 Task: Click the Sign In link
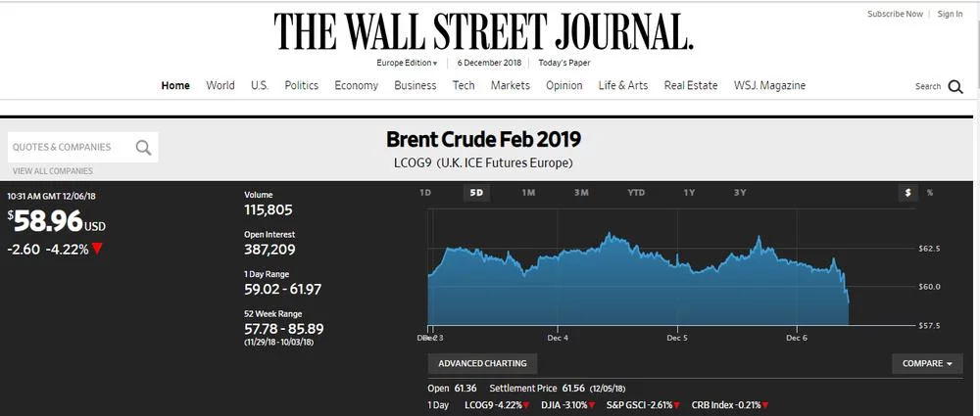pyautogui.click(x=950, y=14)
